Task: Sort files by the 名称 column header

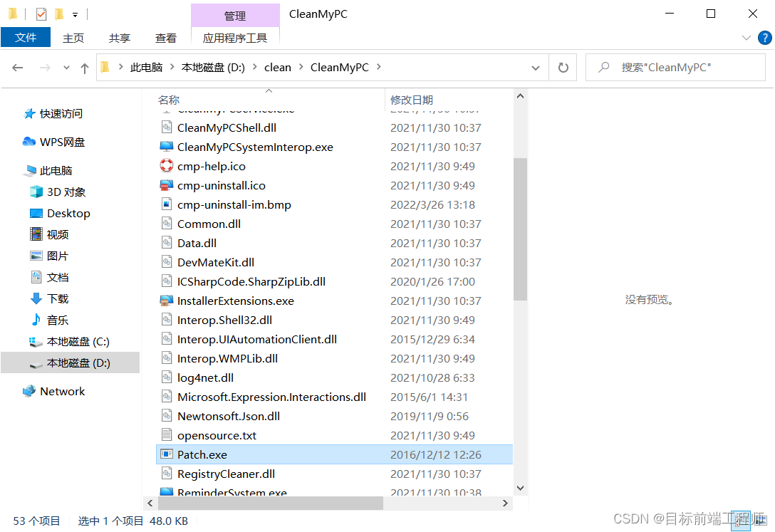Action: point(169,100)
